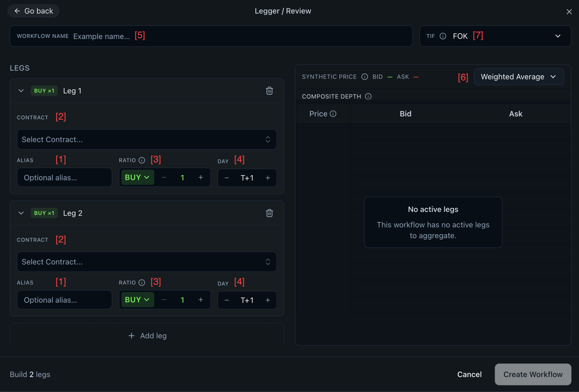Click Leg 2 T+1 day value
This screenshot has height=392, width=579.
coord(247,300)
